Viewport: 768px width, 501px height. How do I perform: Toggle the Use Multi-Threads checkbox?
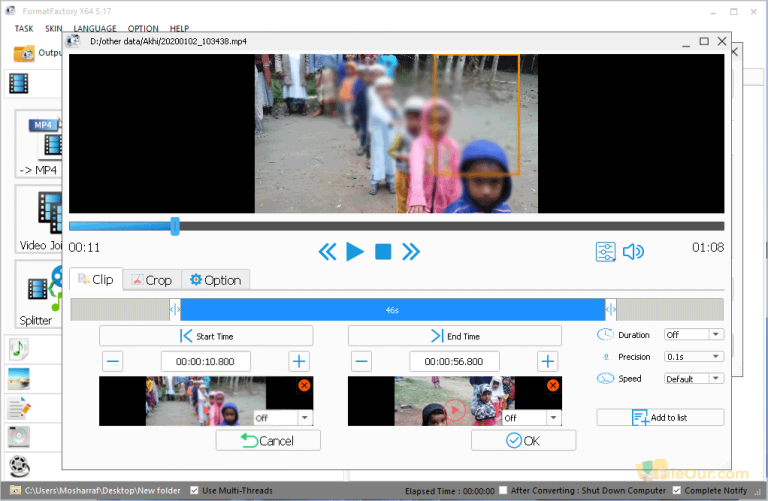click(x=195, y=490)
